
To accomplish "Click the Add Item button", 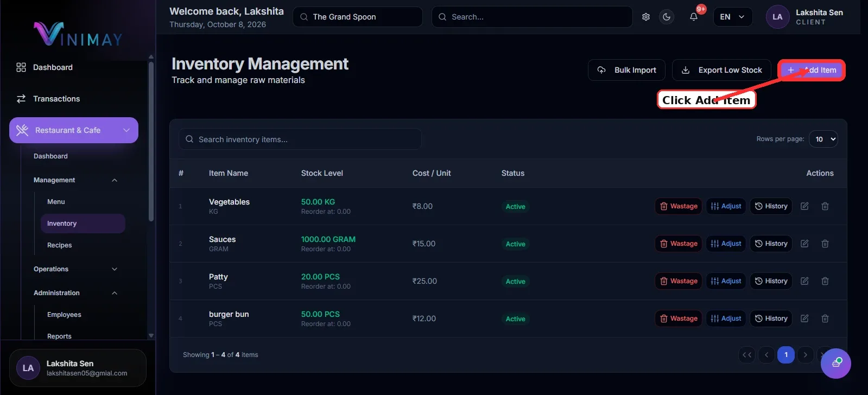I will [812, 70].
